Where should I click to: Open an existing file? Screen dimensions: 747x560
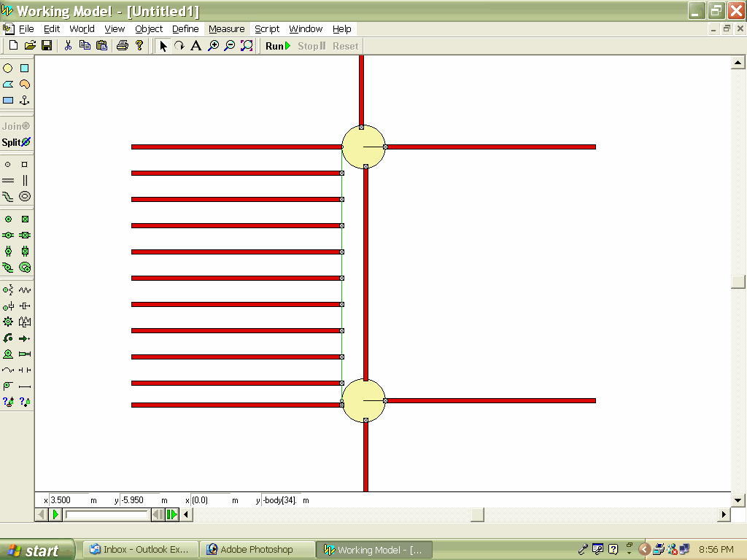[x=30, y=46]
